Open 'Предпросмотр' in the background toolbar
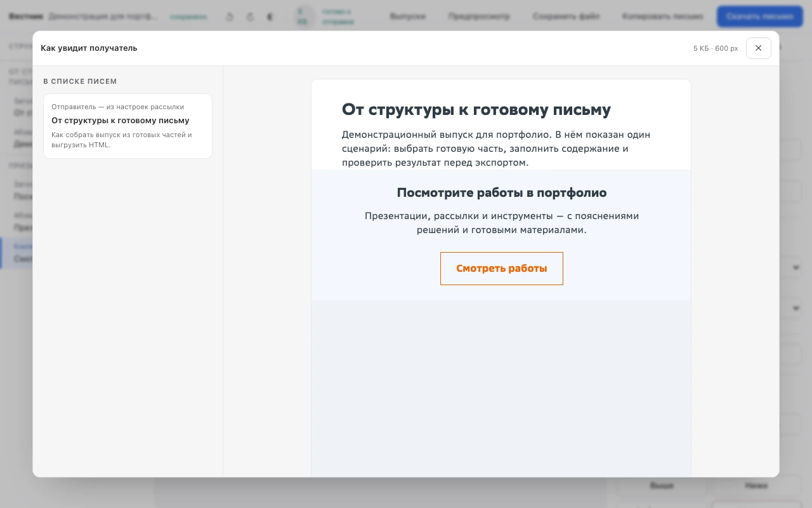Screen dimensions: 812x508 (x=479, y=17)
